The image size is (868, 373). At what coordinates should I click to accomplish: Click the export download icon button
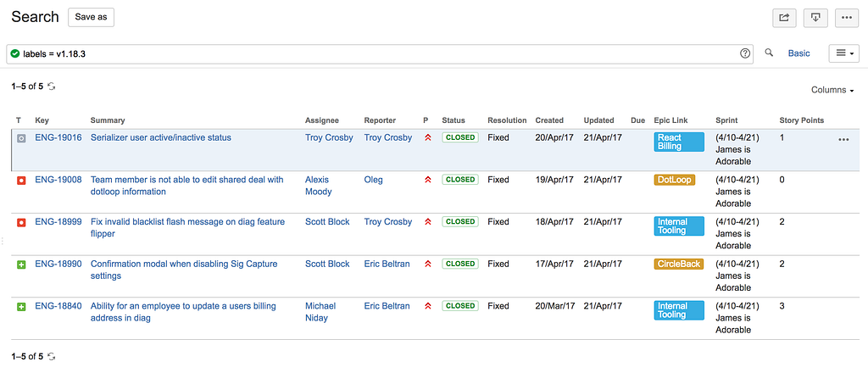(x=815, y=17)
